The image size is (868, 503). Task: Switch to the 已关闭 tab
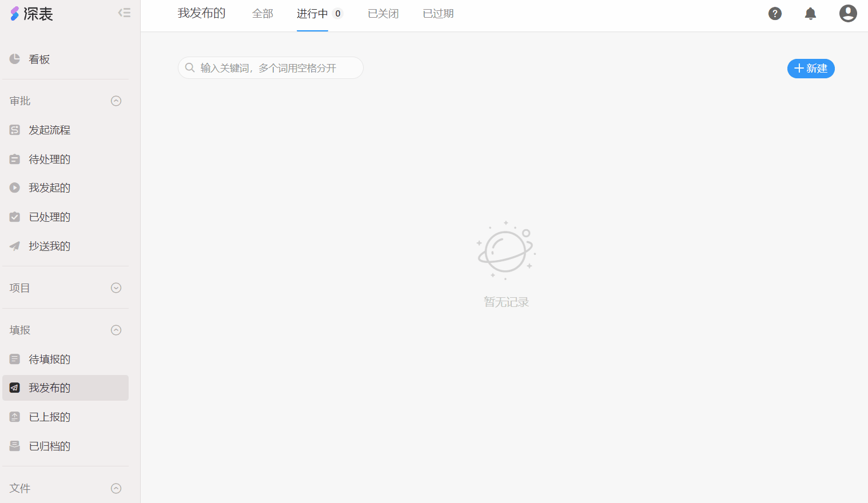click(383, 14)
